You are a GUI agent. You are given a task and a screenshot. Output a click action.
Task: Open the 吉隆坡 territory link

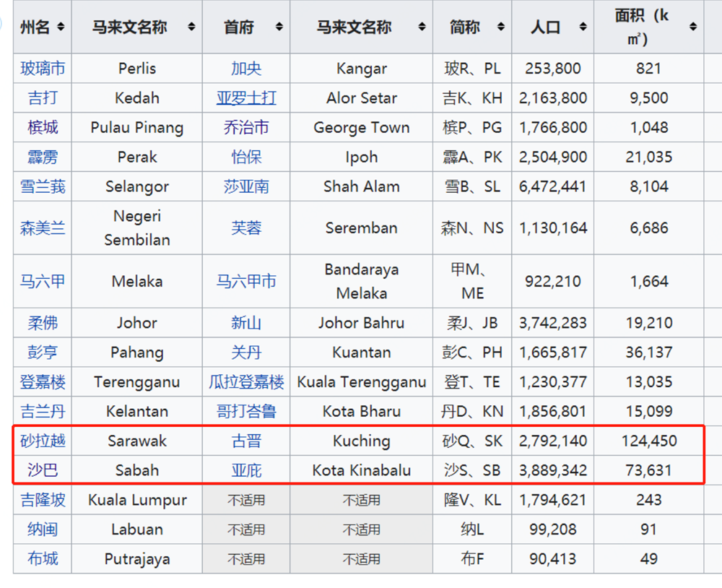pos(43,500)
